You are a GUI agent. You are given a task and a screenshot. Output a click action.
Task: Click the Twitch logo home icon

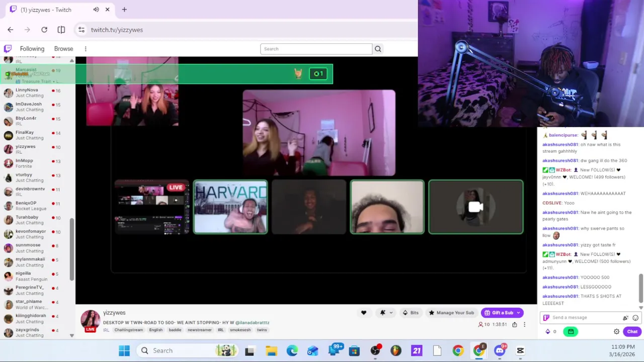coord(8,49)
